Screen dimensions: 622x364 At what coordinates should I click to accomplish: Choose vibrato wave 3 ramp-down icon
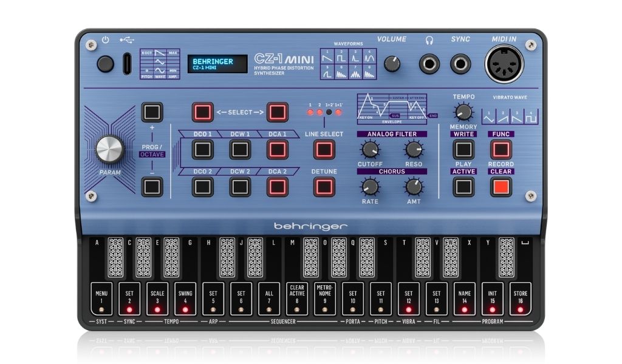click(517, 117)
